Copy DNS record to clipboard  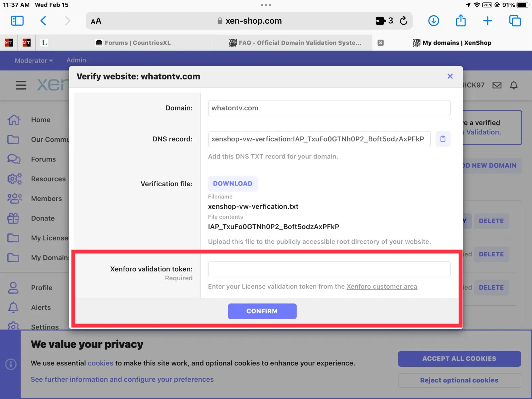pos(443,139)
